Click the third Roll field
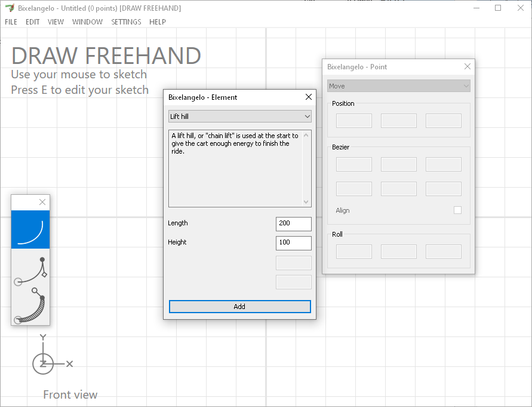The image size is (532, 407). click(444, 252)
